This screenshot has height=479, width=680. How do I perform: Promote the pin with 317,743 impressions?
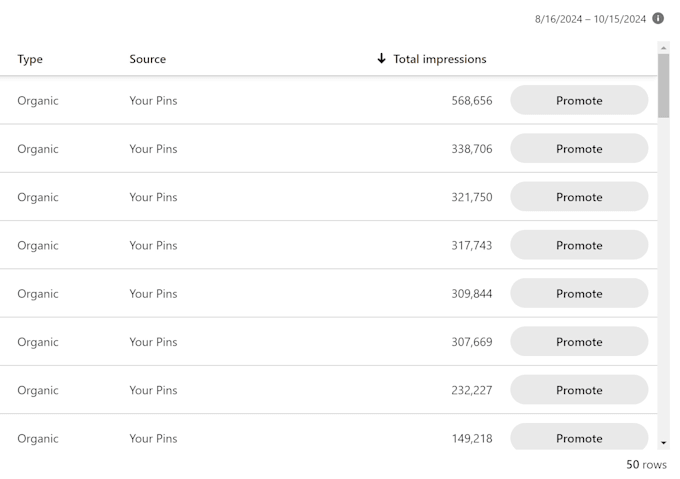tap(579, 245)
